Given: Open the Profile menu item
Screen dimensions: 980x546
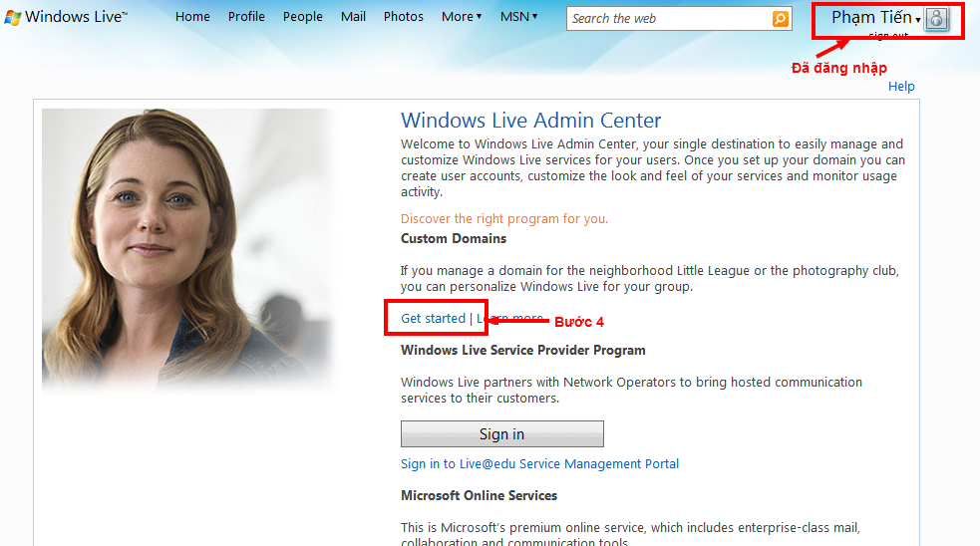Looking at the screenshot, I should coord(246,17).
